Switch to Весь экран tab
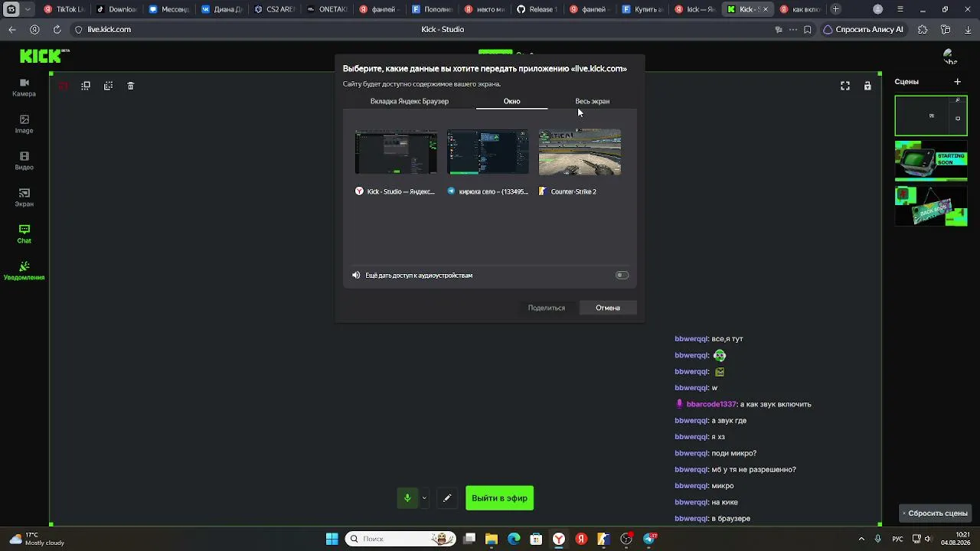 click(593, 101)
